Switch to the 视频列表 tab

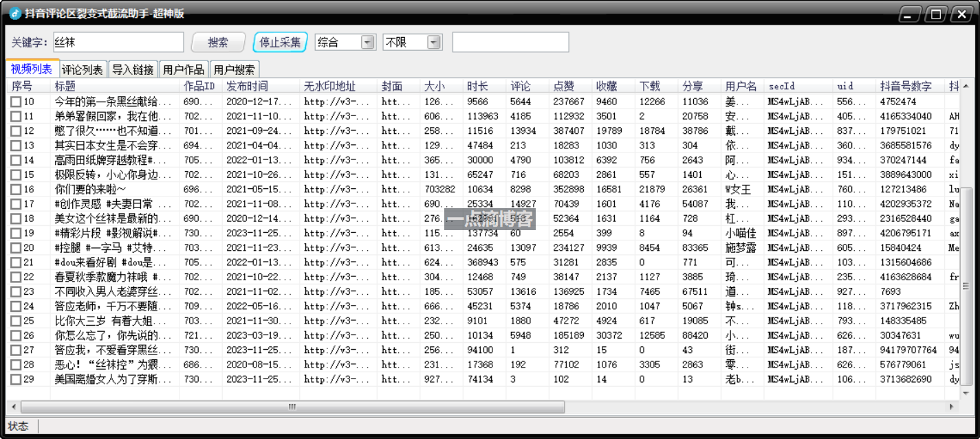click(x=32, y=69)
